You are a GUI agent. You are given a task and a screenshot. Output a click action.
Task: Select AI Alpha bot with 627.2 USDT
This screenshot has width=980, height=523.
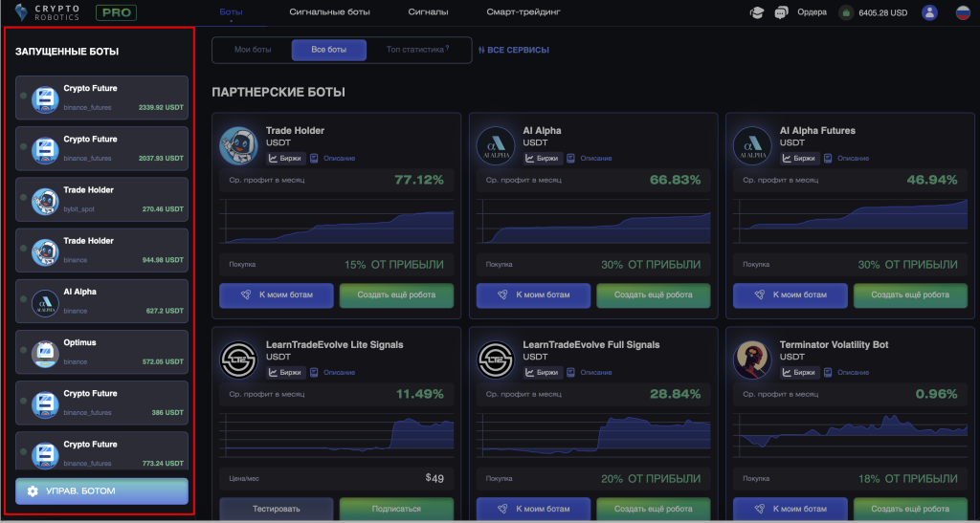point(101,301)
